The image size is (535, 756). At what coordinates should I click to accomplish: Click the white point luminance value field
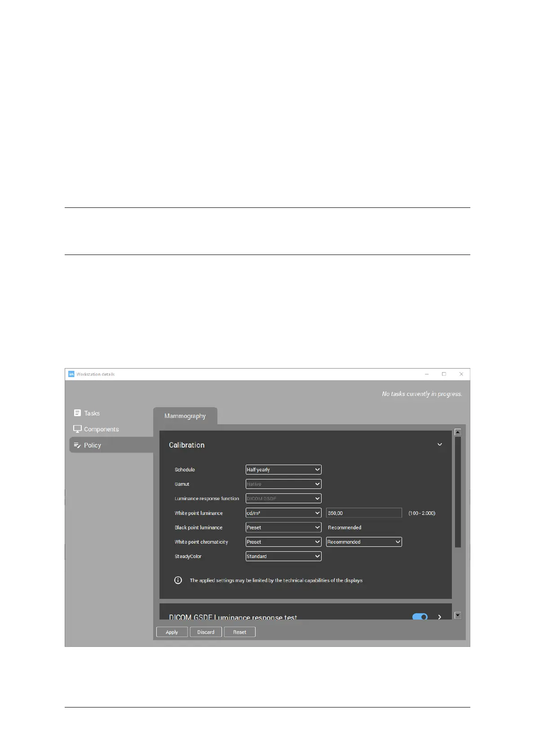pyautogui.click(x=364, y=513)
